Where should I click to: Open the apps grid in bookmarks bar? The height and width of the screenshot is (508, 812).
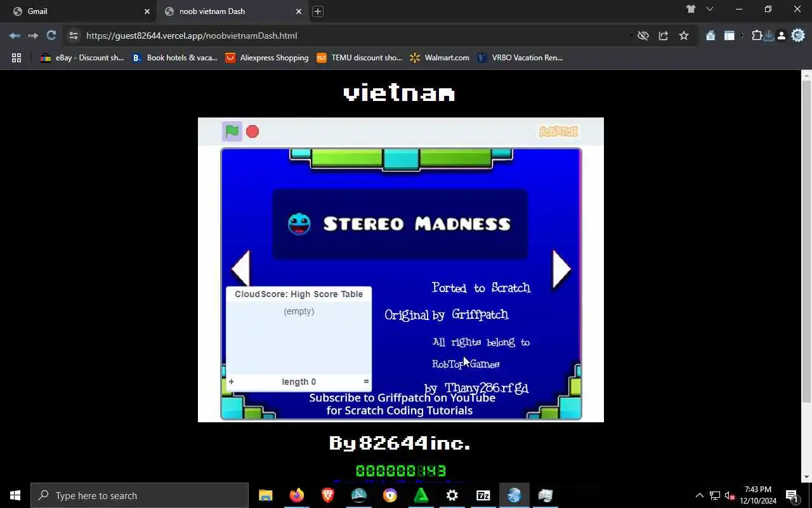point(16,58)
